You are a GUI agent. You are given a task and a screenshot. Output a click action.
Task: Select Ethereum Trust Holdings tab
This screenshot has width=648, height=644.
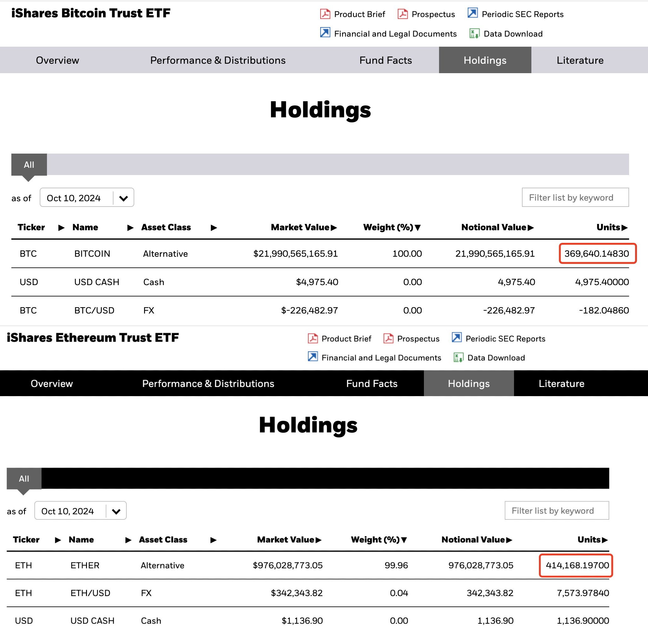[469, 383]
